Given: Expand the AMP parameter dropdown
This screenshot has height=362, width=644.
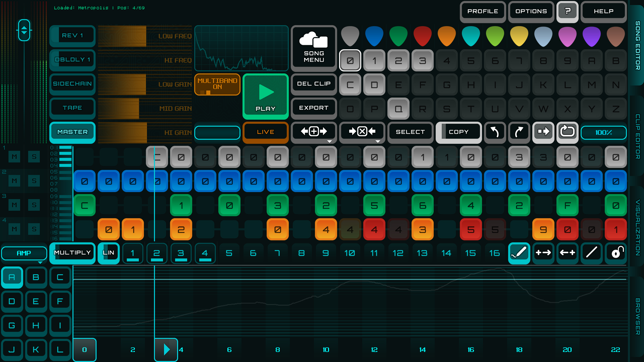Looking at the screenshot, I should (24, 254).
